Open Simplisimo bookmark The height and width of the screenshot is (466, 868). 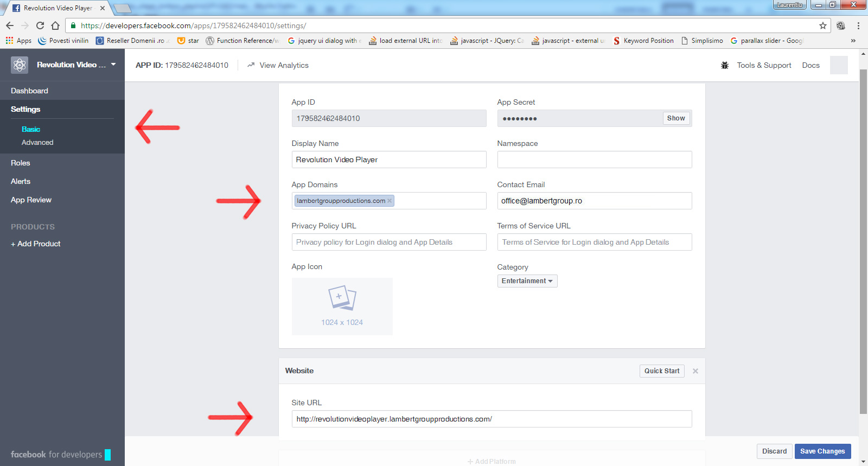[x=702, y=41]
